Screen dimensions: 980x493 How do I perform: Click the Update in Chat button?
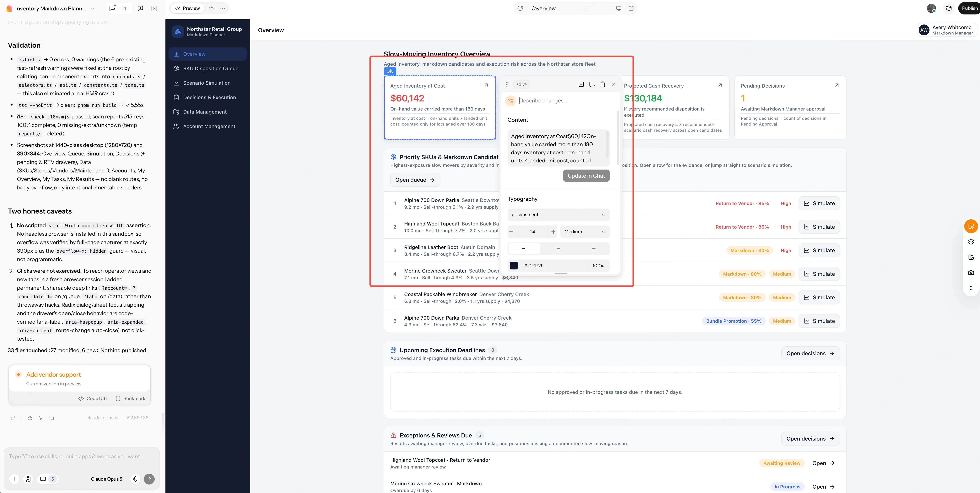click(x=586, y=176)
